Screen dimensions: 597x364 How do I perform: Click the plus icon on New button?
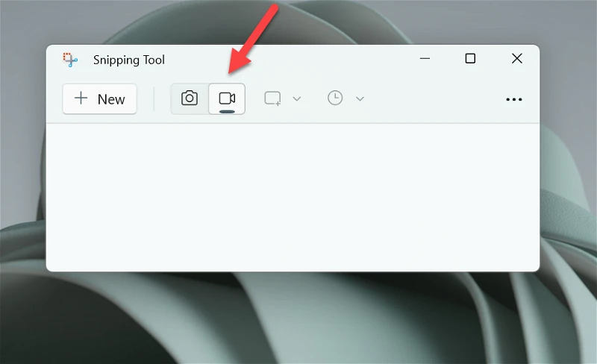click(81, 98)
